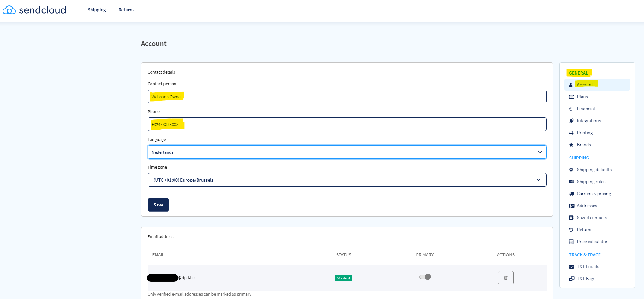Click the Time zone chevron arrow
Image resolution: width=644 pixels, height=299 pixels.
(x=538, y=180)
